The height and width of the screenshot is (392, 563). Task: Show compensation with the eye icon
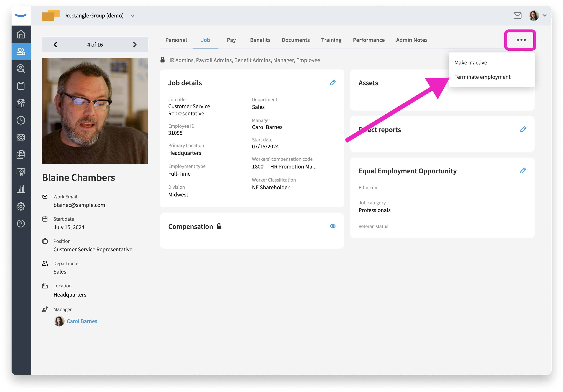tap(333, 226)
